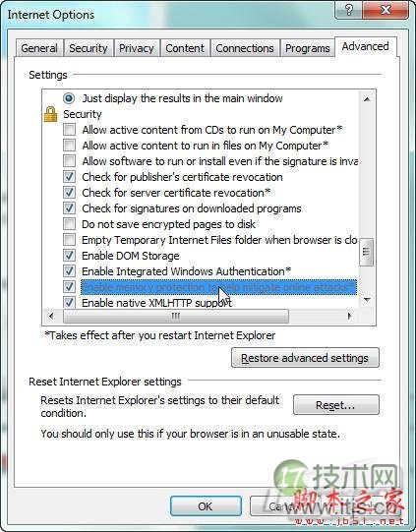Image resolution: width=416 pixels, height=532 pixels.
Task: Go to the Connections tab
Action: point(245,48)
